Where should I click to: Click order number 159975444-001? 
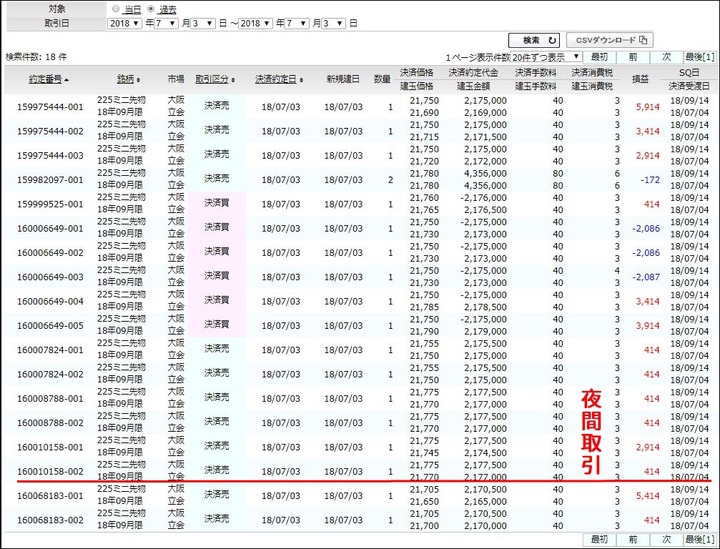coord(51,107)
